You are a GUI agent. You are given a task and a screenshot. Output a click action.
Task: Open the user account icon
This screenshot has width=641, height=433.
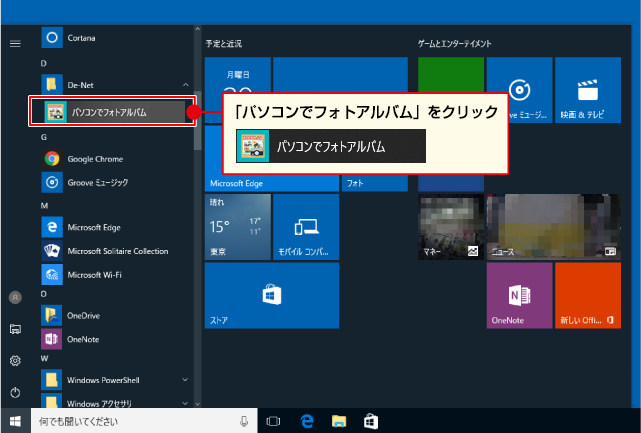pos(15,297)
